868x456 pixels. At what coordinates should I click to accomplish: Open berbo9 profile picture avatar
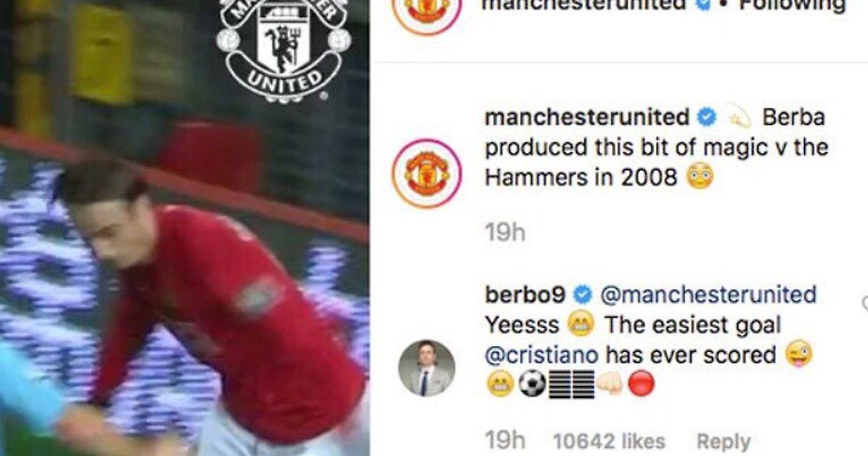click(427, 368)
